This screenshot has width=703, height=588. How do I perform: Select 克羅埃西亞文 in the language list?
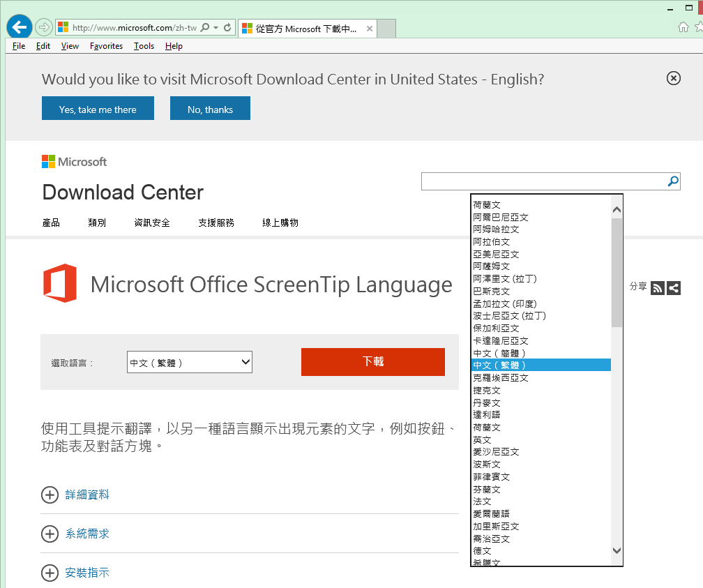(542, 377)
